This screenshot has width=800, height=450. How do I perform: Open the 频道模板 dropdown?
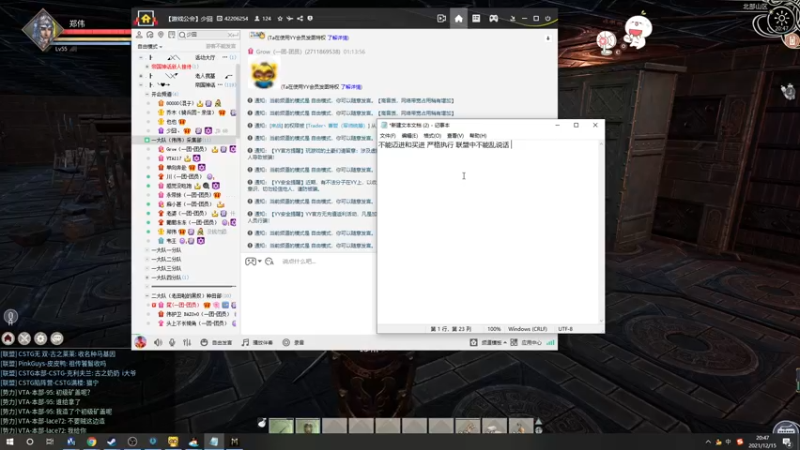click(x=488, y=342)
